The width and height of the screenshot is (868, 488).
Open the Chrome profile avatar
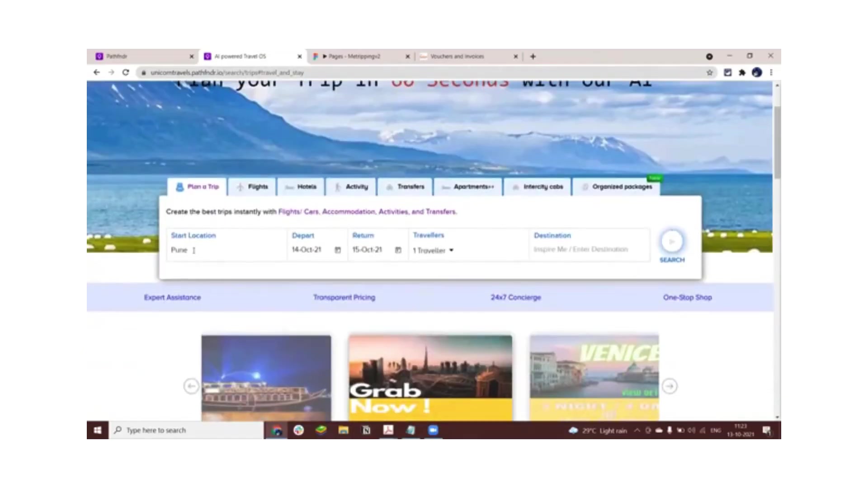point(757,72)
